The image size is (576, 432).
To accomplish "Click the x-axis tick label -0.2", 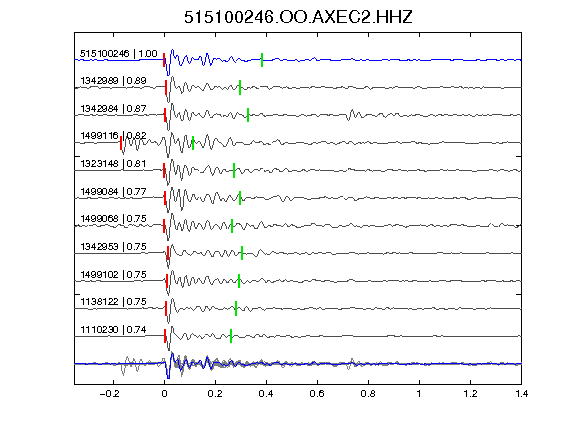I will (109, 394).
